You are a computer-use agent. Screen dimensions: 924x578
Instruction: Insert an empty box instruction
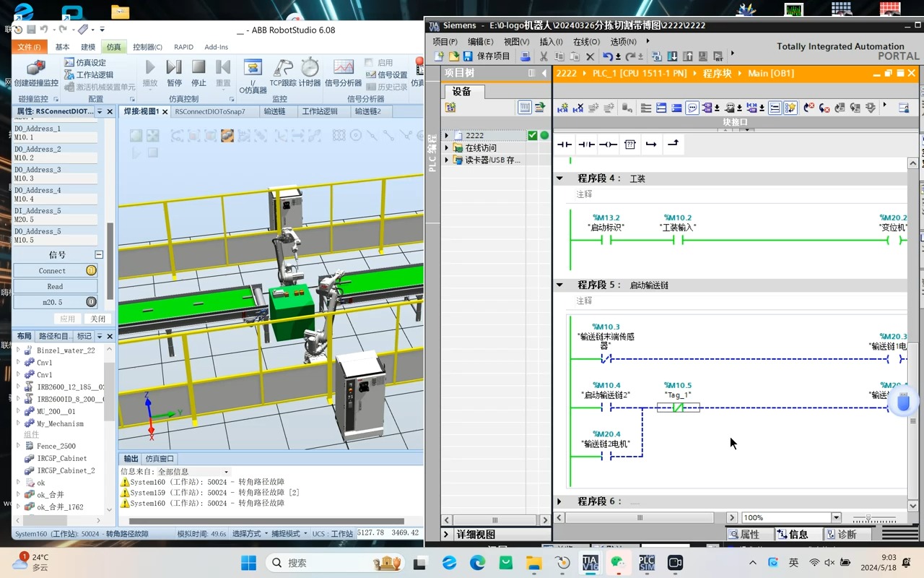coord(629,144)
